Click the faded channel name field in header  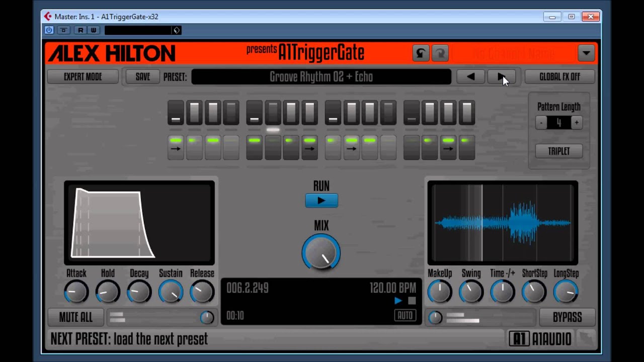point(513,53)
